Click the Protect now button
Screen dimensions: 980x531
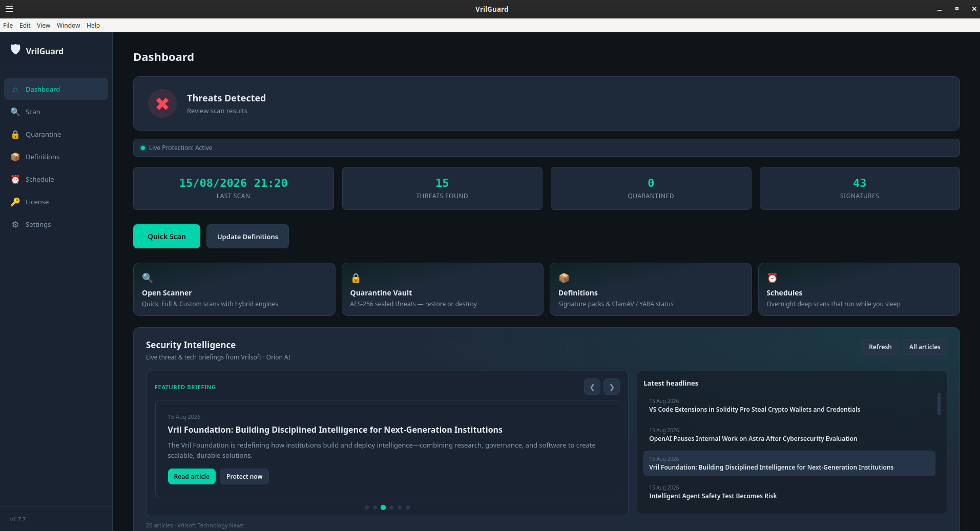[244, 476]
